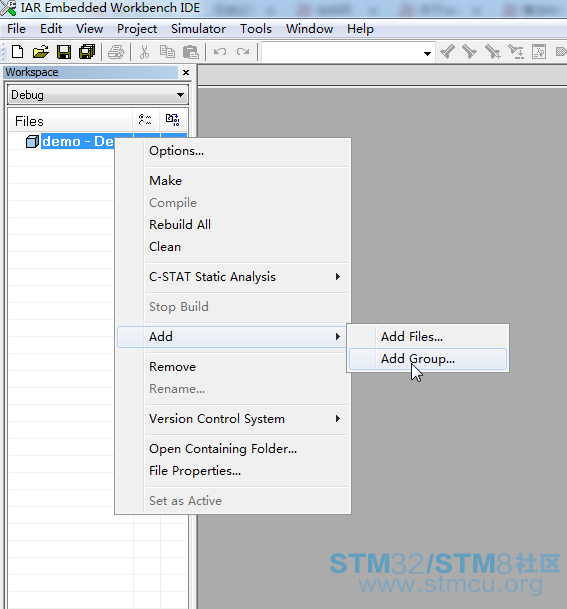
Task: Select Rebuild All from context menu
Action: click(x=233, y=224)
